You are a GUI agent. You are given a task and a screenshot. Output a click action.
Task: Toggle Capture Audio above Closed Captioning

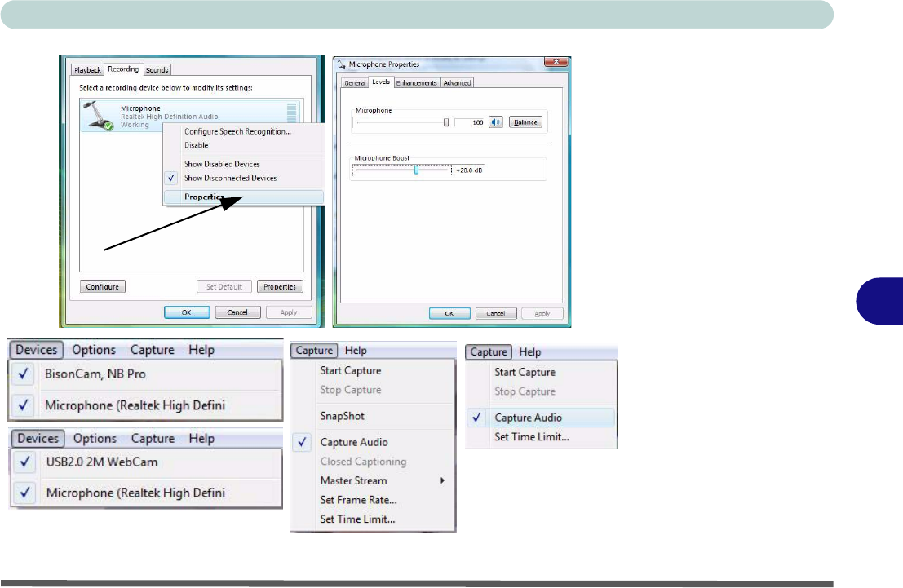[x=302, y=442]
